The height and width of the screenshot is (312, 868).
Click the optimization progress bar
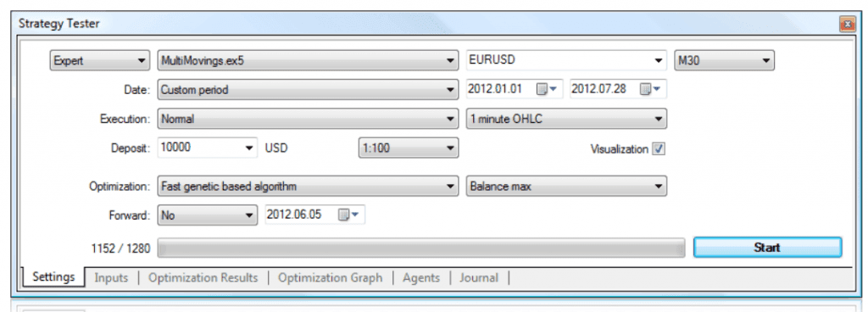point(421,248)
